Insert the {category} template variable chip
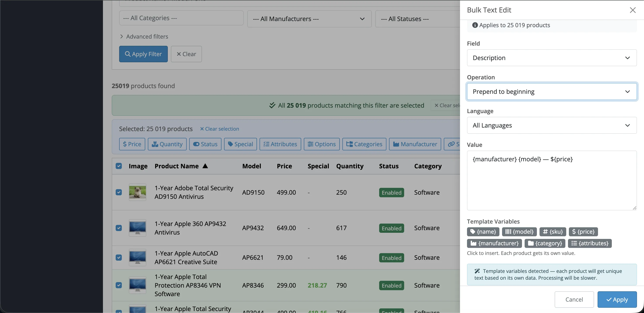This screenshot has height=313, width=644. 545,243
